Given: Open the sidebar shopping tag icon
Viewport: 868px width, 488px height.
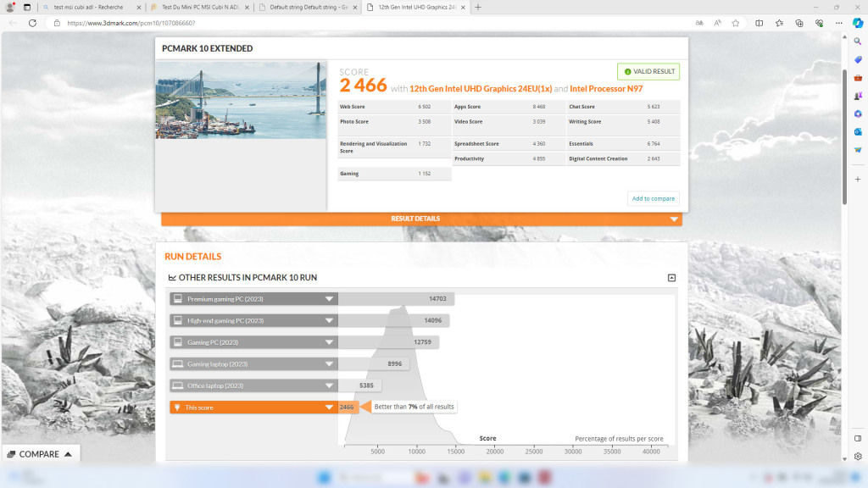Looking at the screenshot, I should tap(858, 59).
